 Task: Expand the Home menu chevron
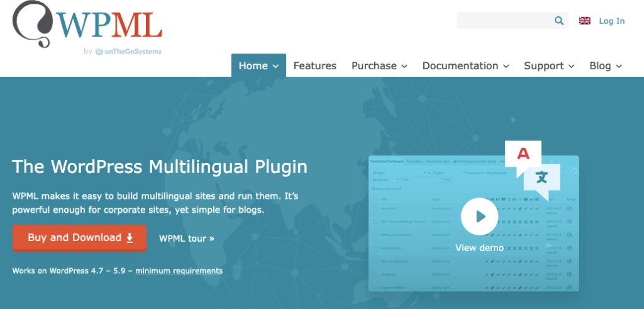275,66
